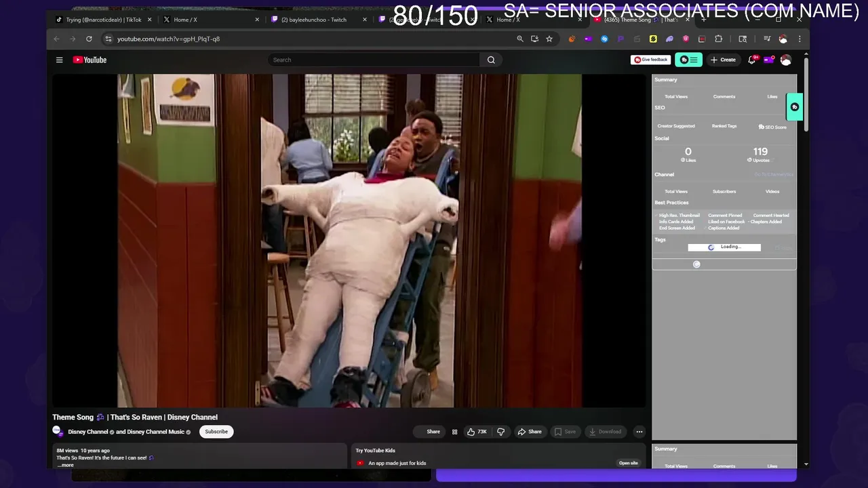Reload the current page
868x488 pixels.
[x=89, y=39]
